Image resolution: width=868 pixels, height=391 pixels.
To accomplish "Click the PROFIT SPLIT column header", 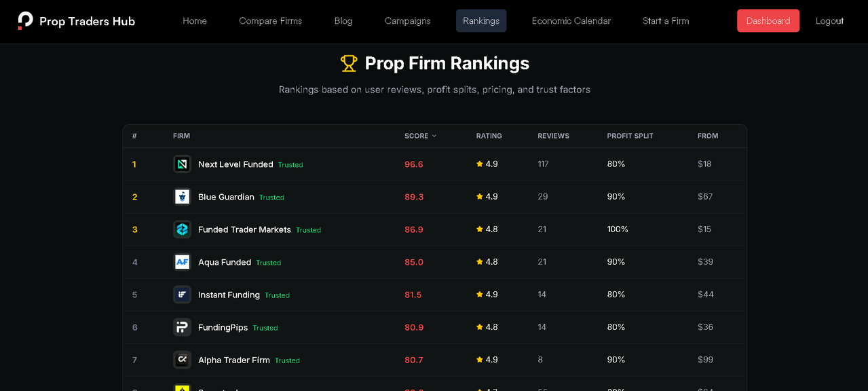I will pos(630,136).
